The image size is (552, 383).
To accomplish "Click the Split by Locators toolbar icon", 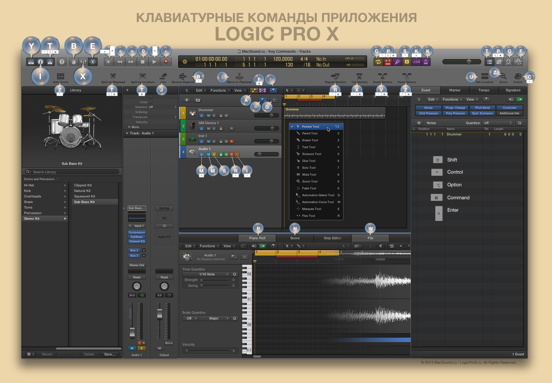I will (x=142, y=76).
